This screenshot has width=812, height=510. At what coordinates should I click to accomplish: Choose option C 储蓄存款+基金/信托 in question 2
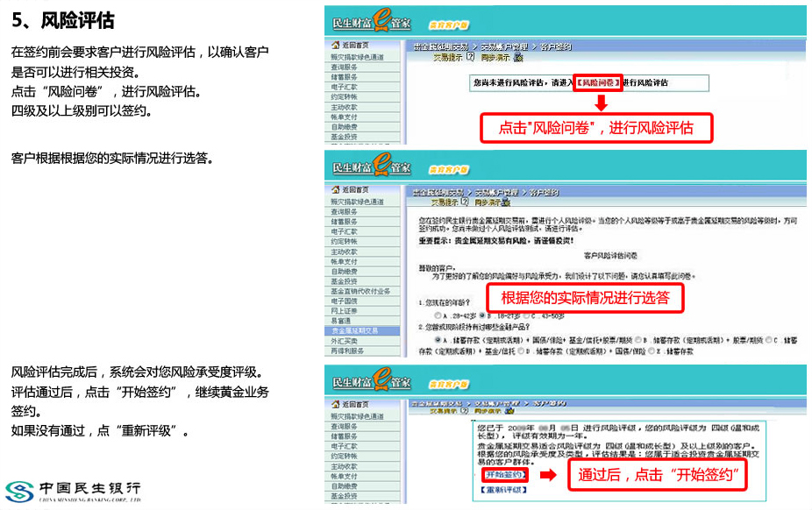point(769,340)
